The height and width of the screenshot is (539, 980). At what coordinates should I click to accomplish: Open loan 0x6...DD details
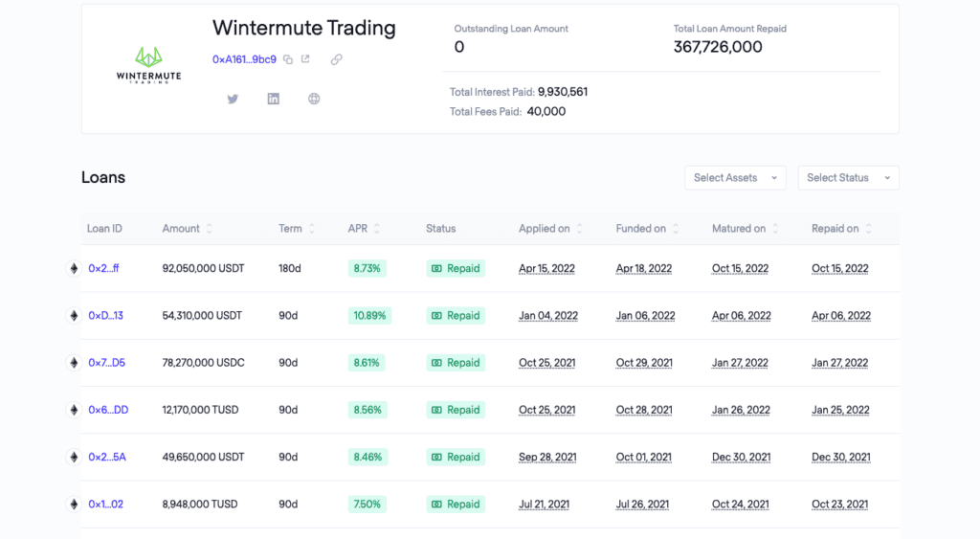tap(108, 410)
